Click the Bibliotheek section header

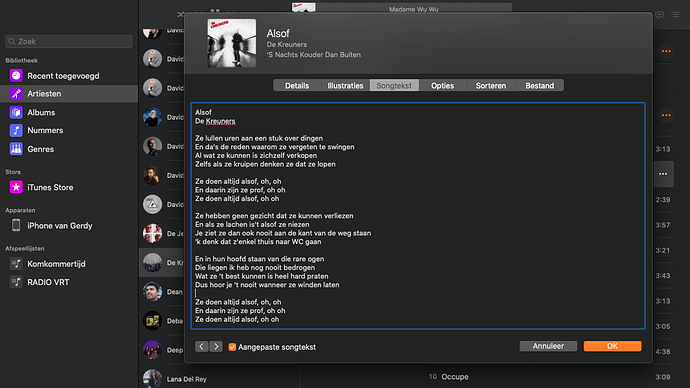[22, 60]
